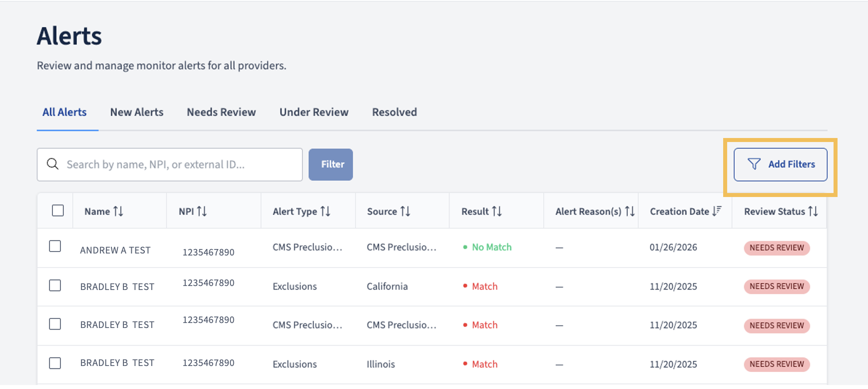This screenshot has width=868, height=389.
Task: Select the Illinois Exclusions row checkbox
Action: tap(55, 363)
